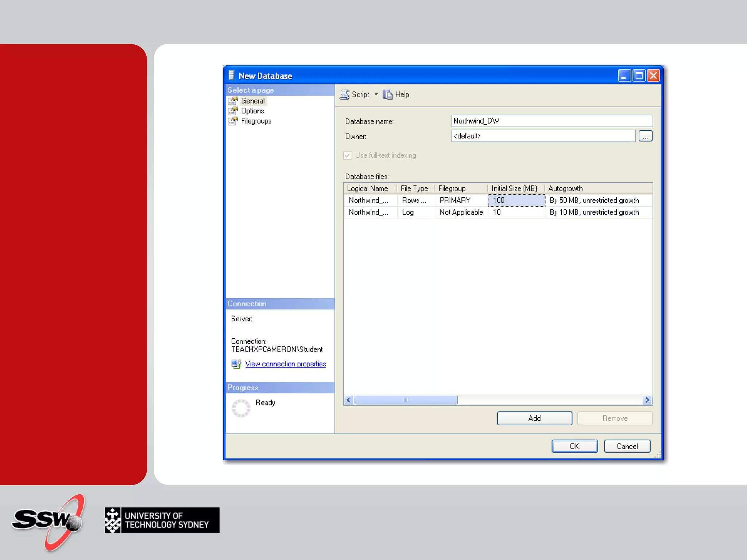Select the General page icon
Image resolution: width=747 pixels, height=560 pixels.
(233, 101)
